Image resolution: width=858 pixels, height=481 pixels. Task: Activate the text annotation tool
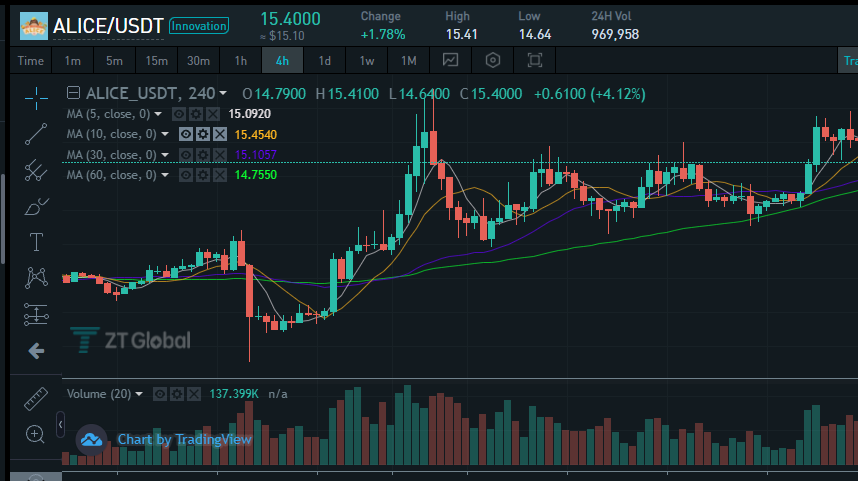pos(36,241)
